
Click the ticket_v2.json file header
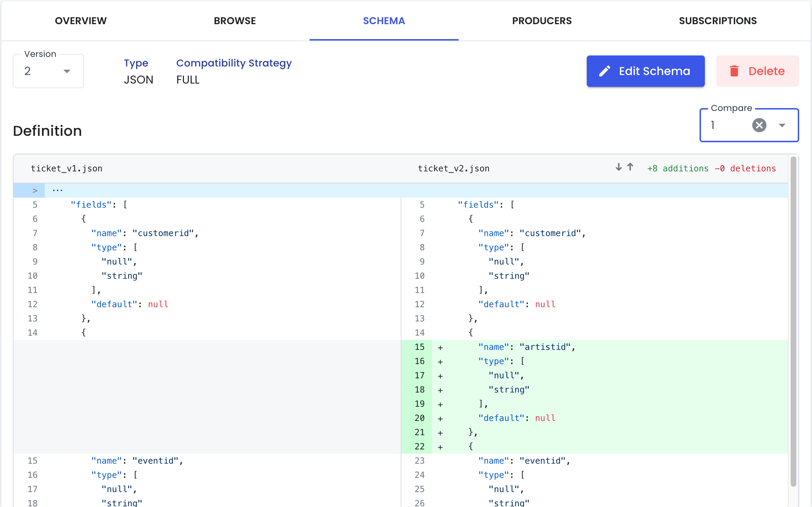pyautogui.click(x=453, y=169)
